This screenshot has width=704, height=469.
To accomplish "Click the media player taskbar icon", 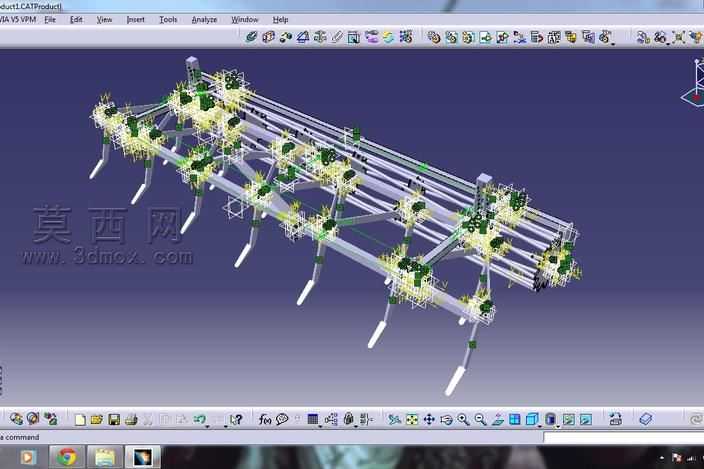I will click(x=27, y=457).
